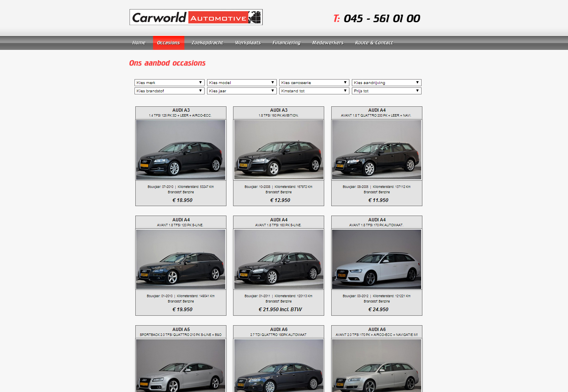Click the € 12.950 price
The height and width of the screenshot is (392, 568).
coord(280,200)
